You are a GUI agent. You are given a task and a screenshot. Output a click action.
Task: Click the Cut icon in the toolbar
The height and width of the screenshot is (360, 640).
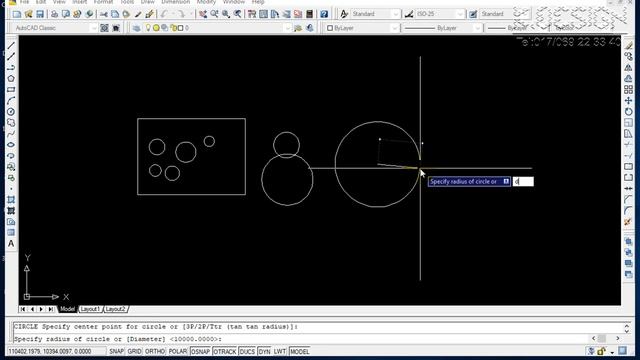pos(104,14)
